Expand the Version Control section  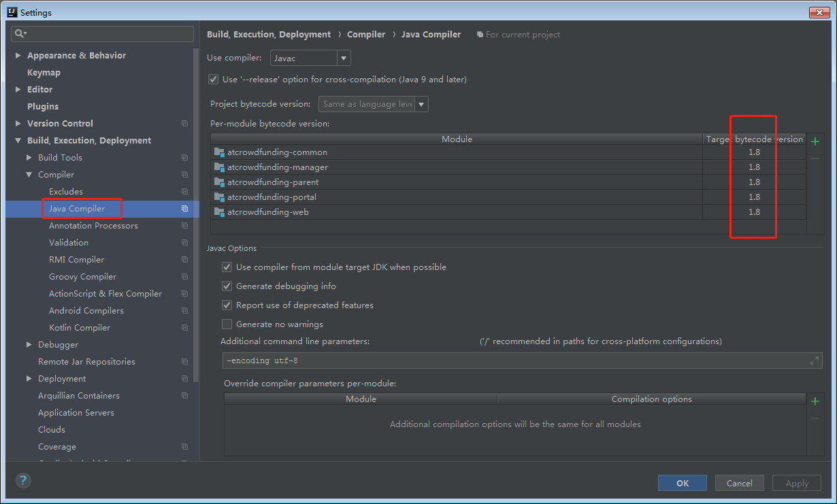pyautogui.click(x=18, y=124)
